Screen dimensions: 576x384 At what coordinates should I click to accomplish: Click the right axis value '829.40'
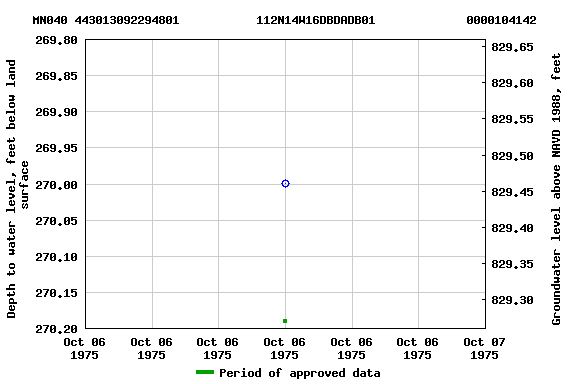click(512, 228)
